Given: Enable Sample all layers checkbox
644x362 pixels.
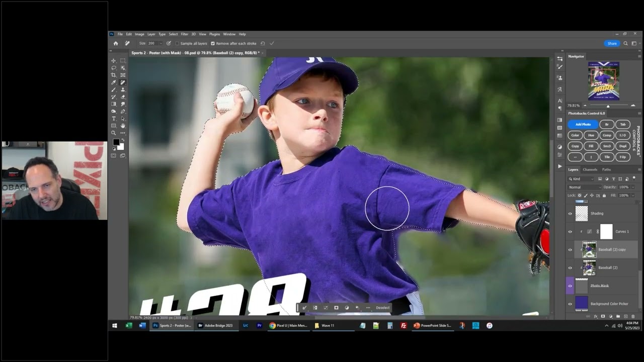Looking at the screenshot, I should (x=177, y=43).
